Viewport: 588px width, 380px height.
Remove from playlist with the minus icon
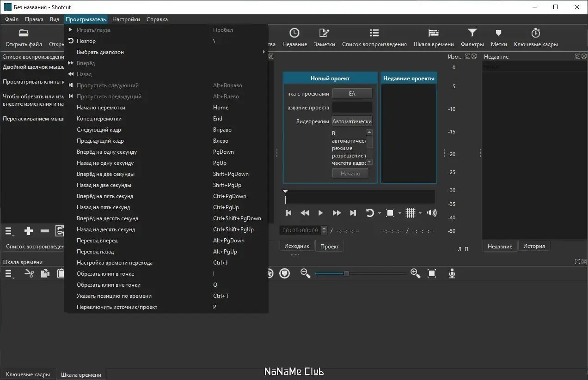coord(45,231)
